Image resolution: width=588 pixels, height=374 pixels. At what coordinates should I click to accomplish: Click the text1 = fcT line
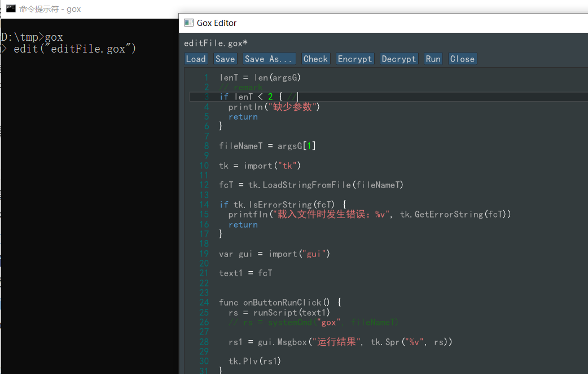(245, 273)
